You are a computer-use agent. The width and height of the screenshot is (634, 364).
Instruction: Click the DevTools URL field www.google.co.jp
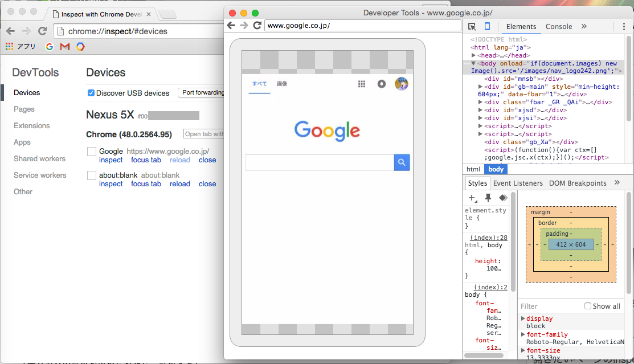(363, 26)
